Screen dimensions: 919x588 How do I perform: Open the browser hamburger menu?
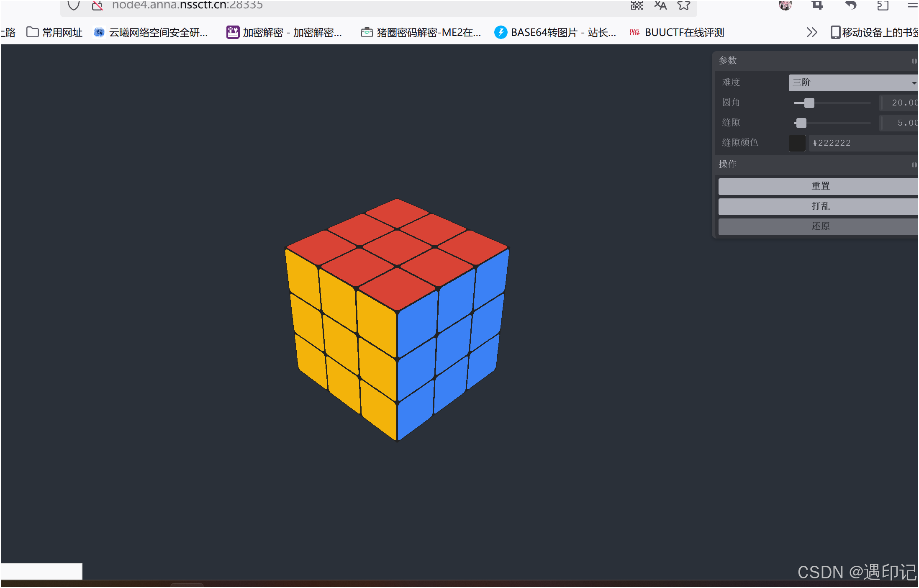pyautogui.click(x=912, y=5)
